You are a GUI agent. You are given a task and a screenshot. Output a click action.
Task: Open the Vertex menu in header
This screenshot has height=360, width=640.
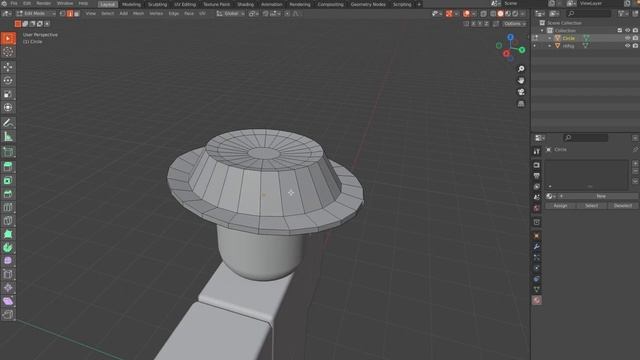pyautogui.click(x=156, y=13)
